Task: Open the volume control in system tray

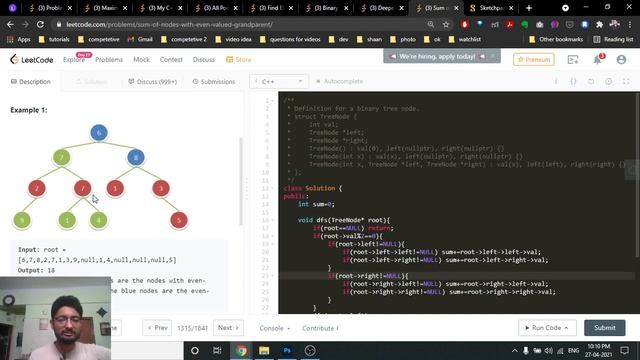Action: click(549, 351)
